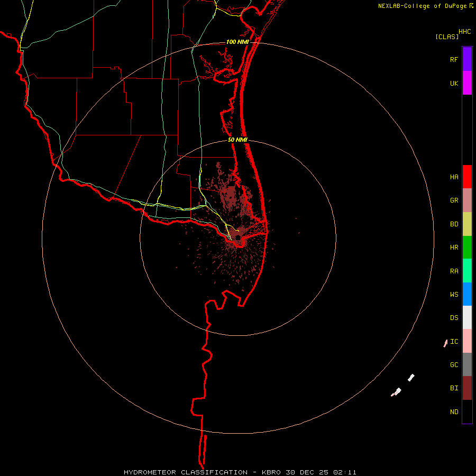Click the ND black legend swatch
476x476 pixels.
[467, 411]
